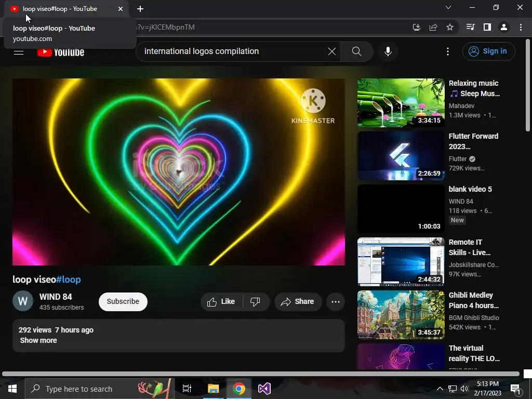The height and width of the screenshot is (399, 532).
Task: Share the video
Action: 298,302
